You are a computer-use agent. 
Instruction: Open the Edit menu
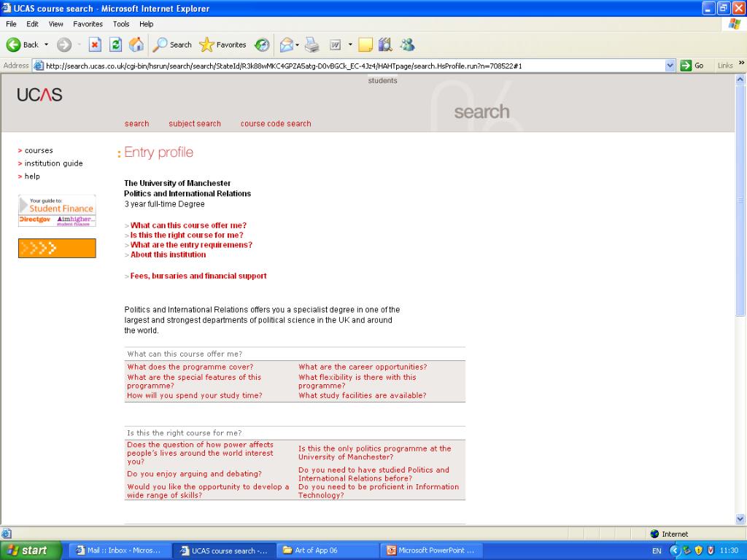tap(32, 24)
